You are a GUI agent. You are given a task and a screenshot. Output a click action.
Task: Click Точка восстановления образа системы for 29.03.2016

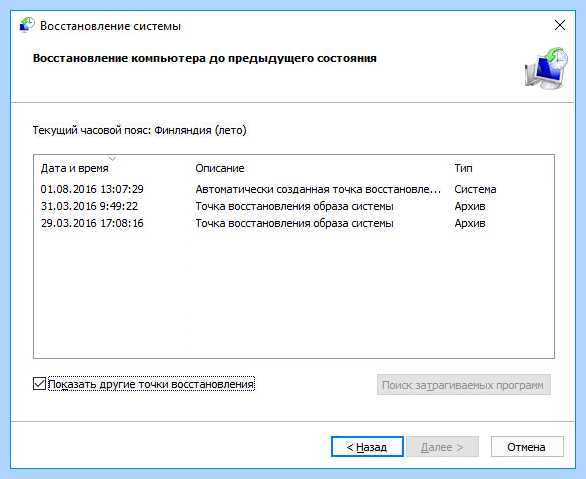(x=294, y=223)
